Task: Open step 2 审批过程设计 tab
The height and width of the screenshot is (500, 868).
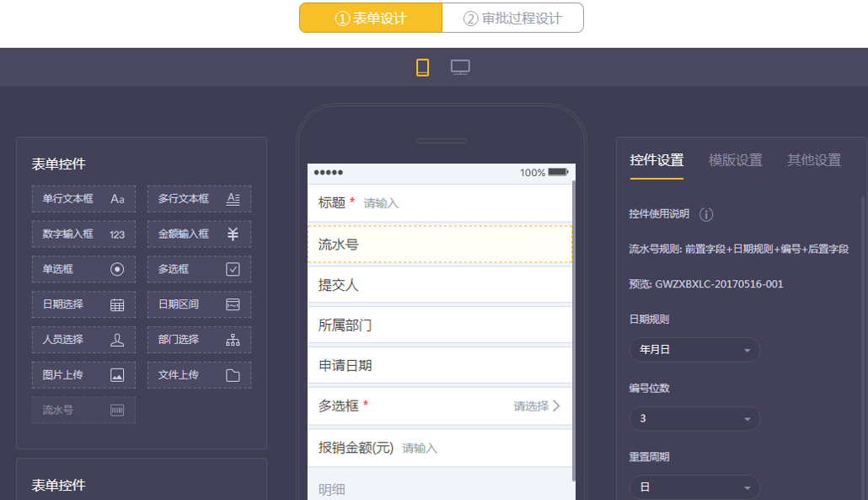Action: pyautogui.click(x=512, y=18)
